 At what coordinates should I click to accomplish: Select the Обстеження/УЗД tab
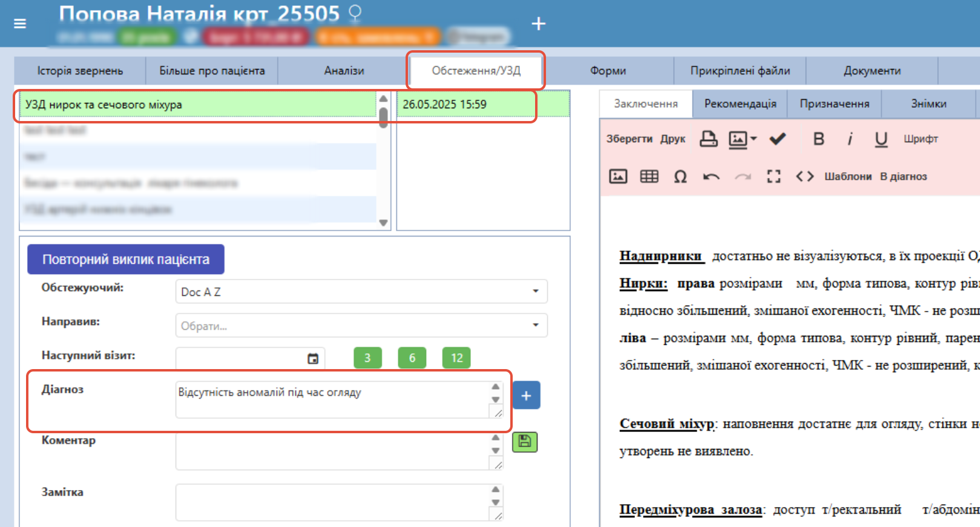[476, 71]
